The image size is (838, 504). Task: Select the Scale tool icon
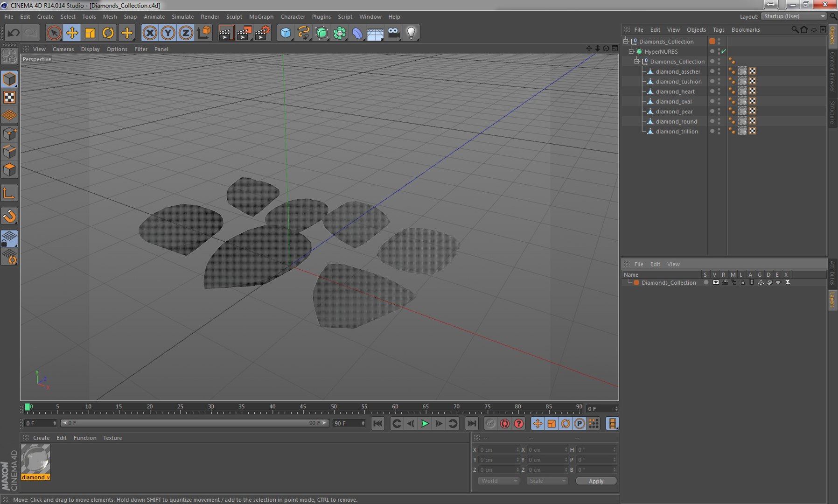90,33
